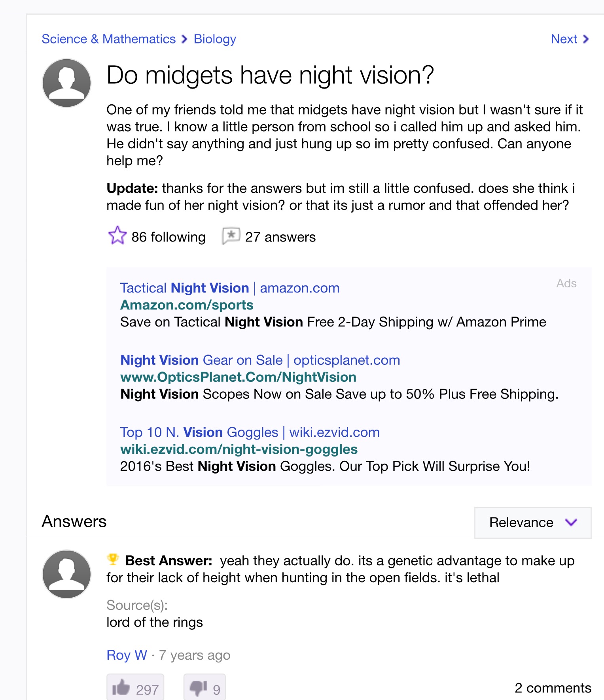Click the answers speech bubble icon
604x700 pixels.
click(232, 236)
